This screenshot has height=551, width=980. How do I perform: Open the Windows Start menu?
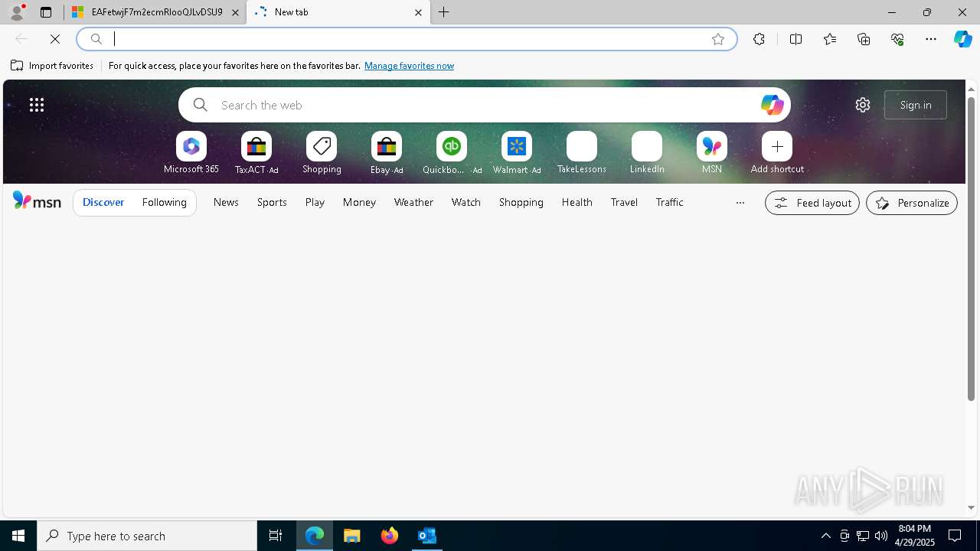pyautogui.click(x=18, y=536)
